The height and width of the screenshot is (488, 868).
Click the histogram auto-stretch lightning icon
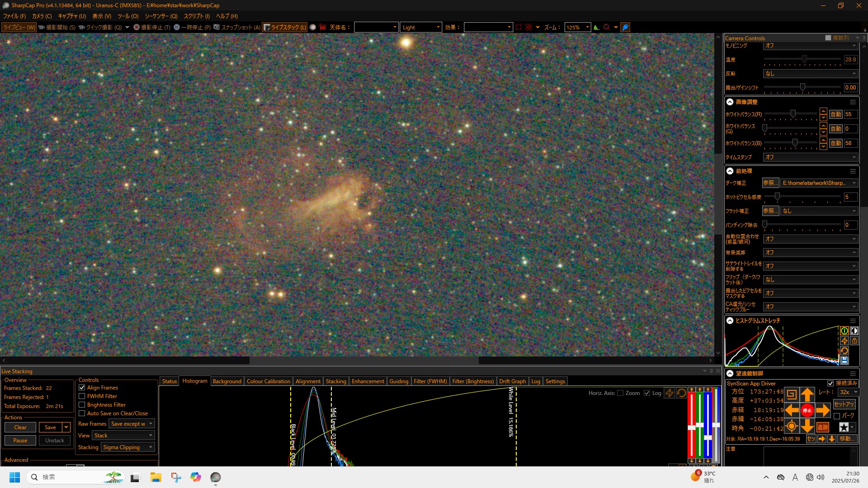point(844,341)
